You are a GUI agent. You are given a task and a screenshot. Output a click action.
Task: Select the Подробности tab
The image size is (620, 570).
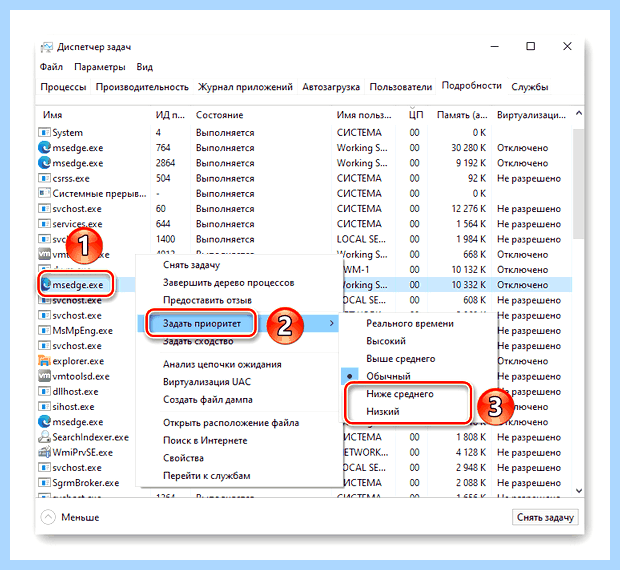[x=471, y=85]
